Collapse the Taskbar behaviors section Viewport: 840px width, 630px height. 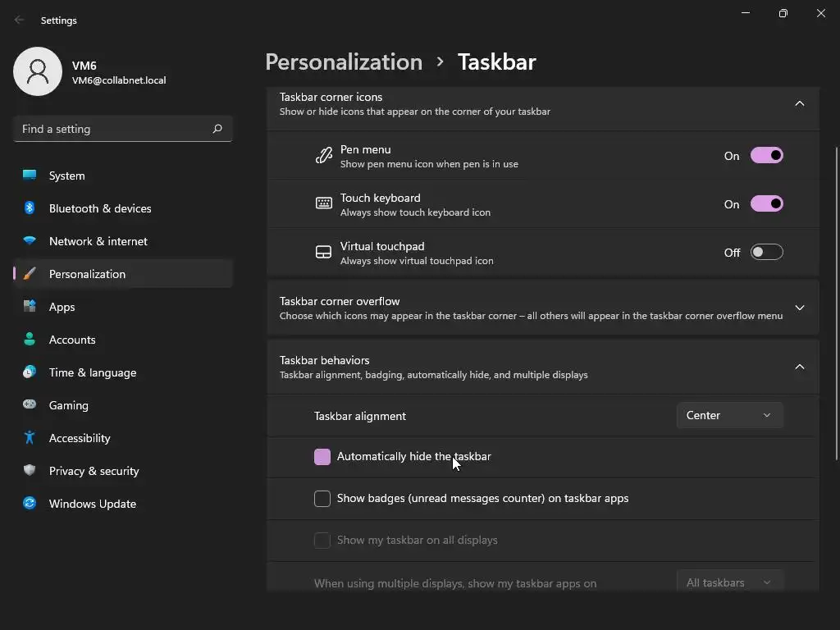tap(799, 367)
